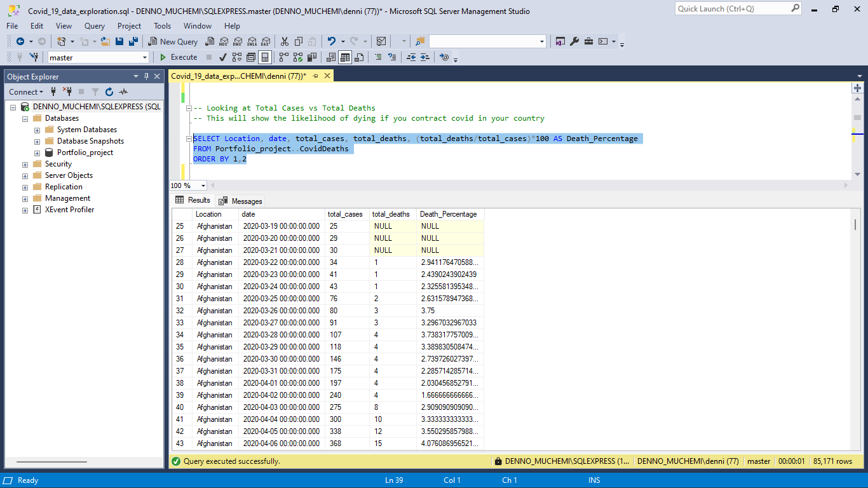Open the Window menu
This screenshot has width=868, height=488.
198,26
